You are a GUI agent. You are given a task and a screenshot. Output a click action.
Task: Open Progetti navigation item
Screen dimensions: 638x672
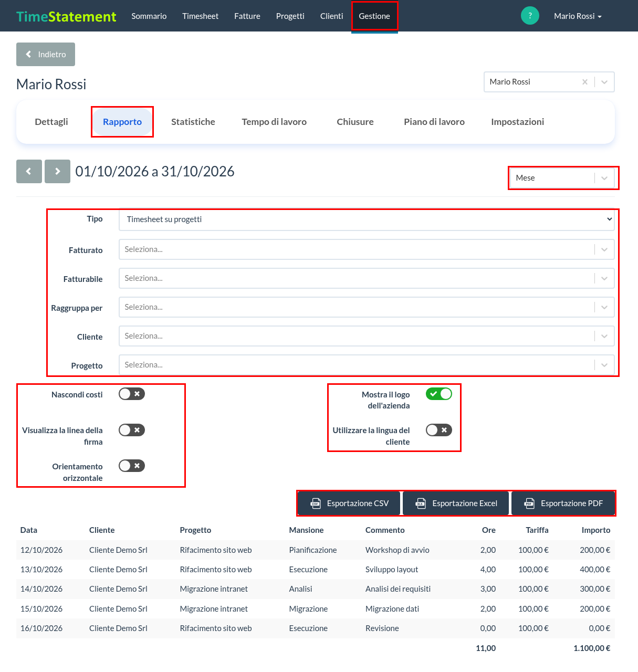pos(290,16)
